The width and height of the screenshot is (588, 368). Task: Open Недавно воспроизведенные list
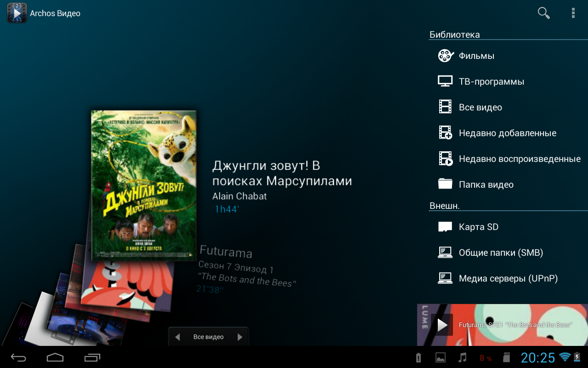[x=519, y=159]
